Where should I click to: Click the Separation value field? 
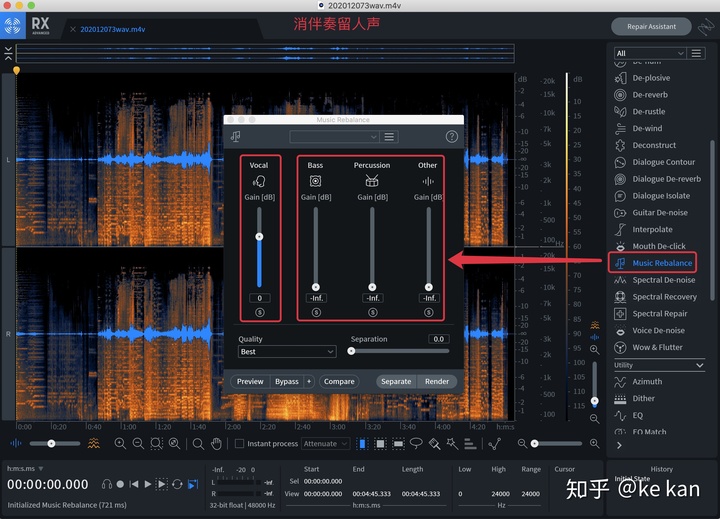point(439,339)
